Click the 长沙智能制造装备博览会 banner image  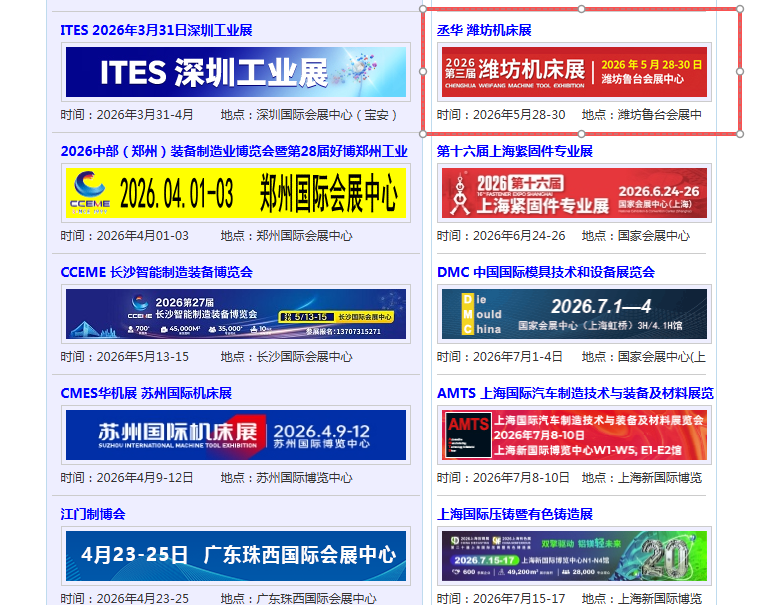pyautogui.click(x=236, y=314)
